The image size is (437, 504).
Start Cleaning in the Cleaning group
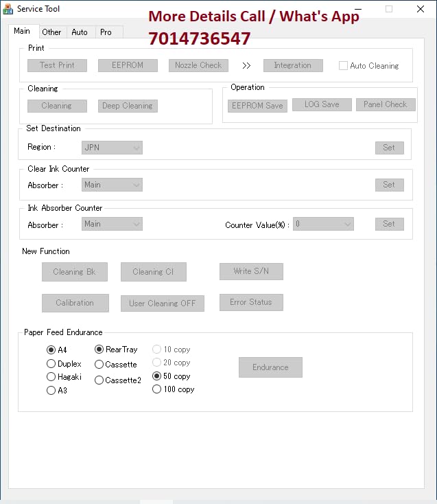coord(57,106)
